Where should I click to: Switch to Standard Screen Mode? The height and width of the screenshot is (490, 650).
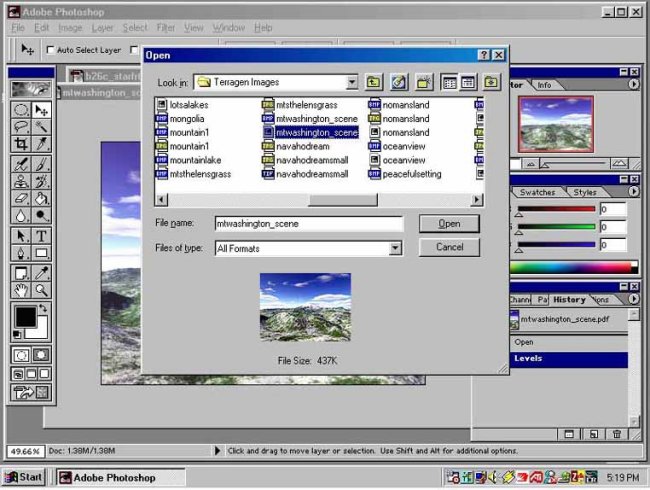18,374
